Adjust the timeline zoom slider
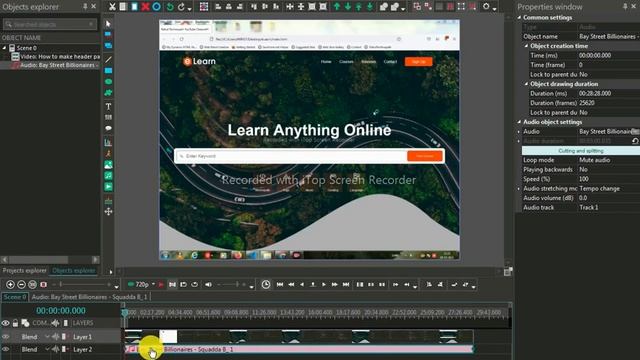The height and width of the screenshot is (360, 640). [83, 284]
